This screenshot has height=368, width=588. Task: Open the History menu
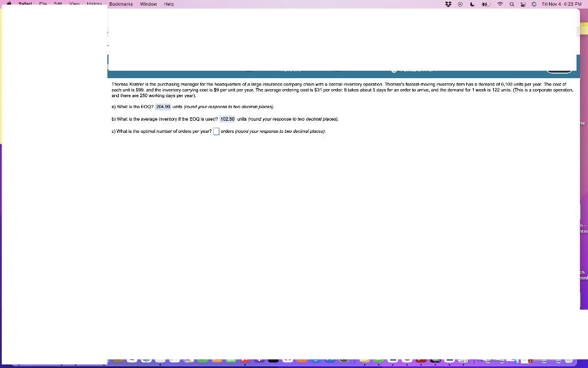(x=94, y=3)
